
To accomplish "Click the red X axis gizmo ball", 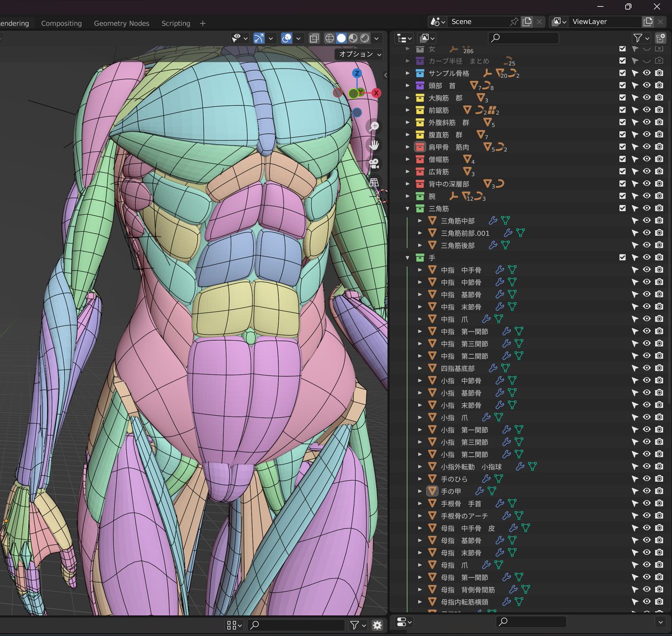I will click(376, 93).
